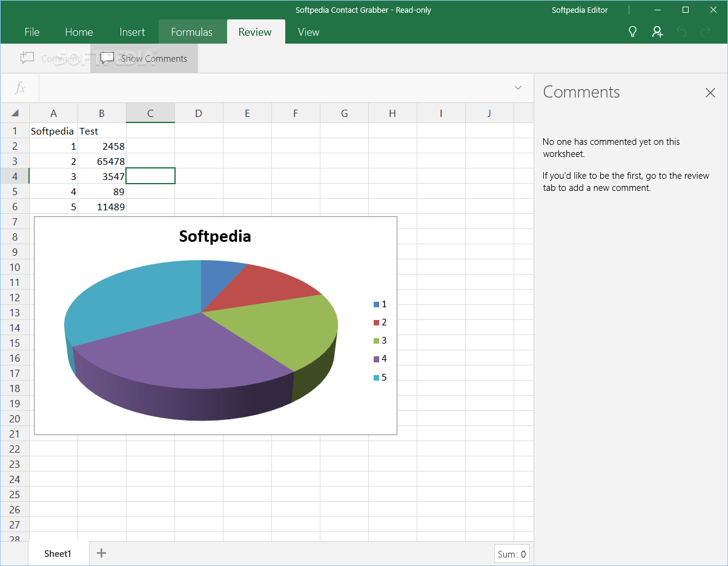Select row 22 header
Viewport: 728px width, 566px height.
point(15,449)
